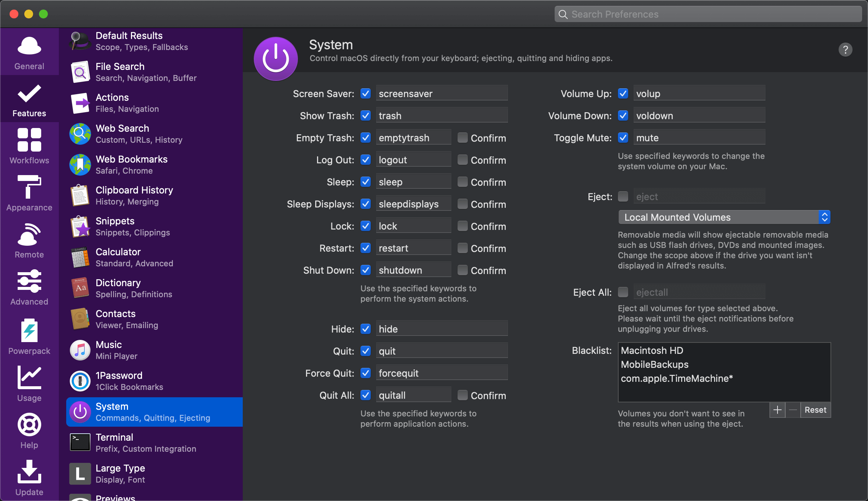Enable the Eject All keyword checkbox
Viewport: 868px width, 501px height.
click(623, 292)
